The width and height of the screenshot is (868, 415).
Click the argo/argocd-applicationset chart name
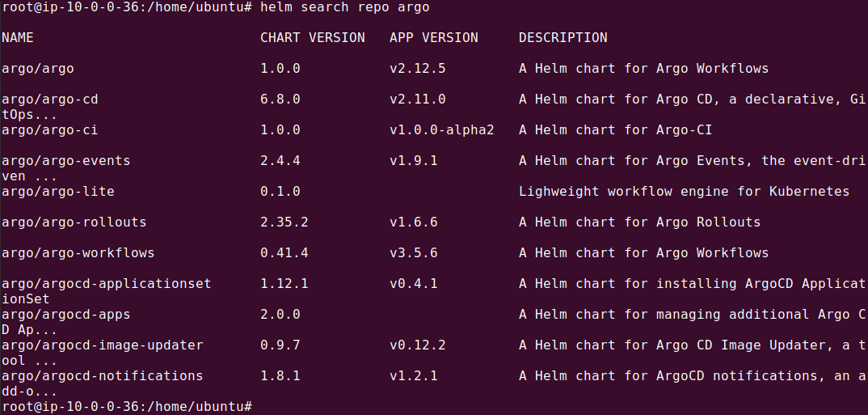click(106, 284)
